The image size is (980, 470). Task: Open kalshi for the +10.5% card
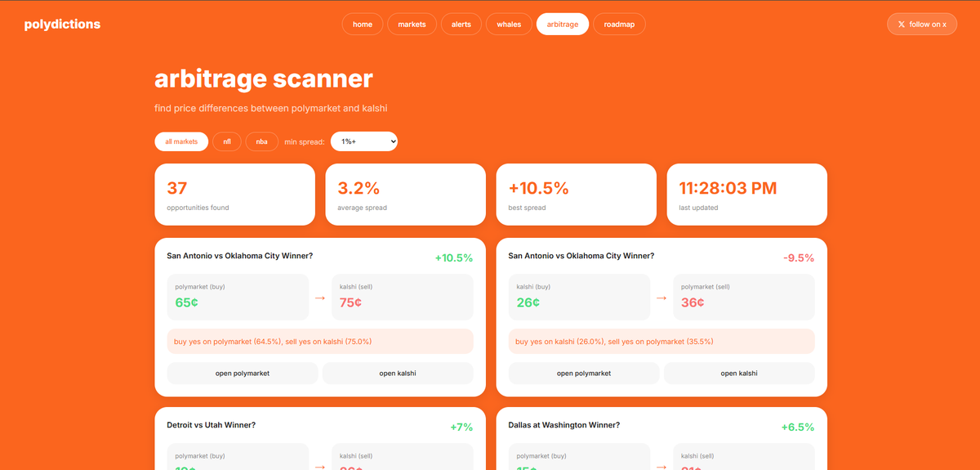pos(398,374)
